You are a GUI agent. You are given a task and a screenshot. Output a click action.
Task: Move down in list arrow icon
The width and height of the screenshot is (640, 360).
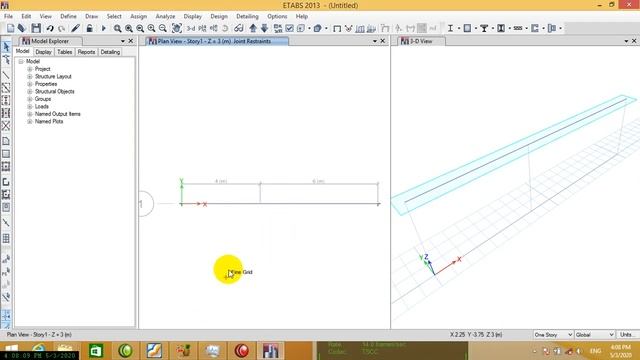click(264, 28)
